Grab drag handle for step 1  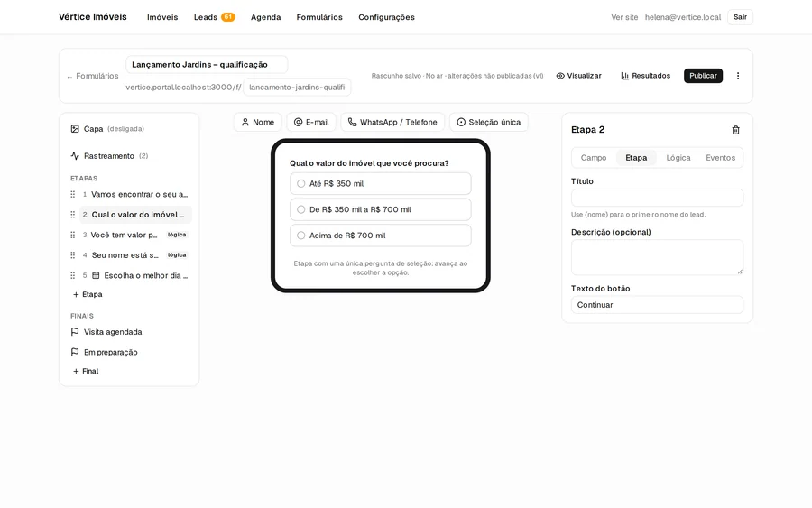(72, 195)
